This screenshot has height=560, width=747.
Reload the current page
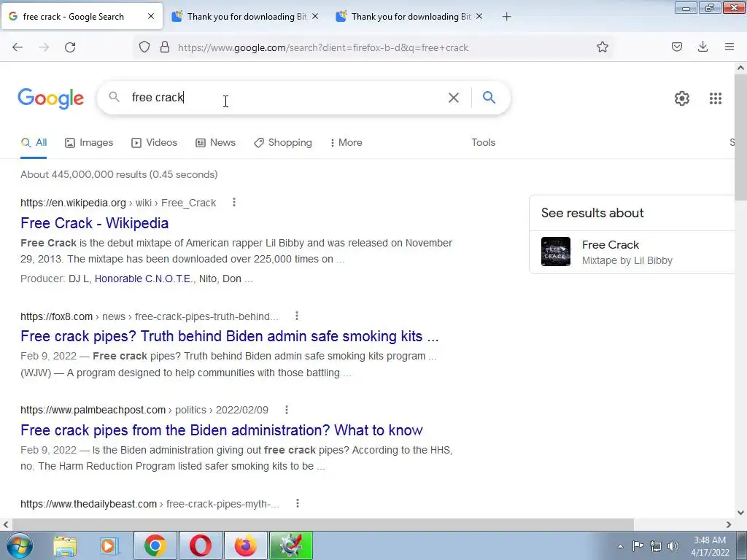(x=70, y=47)
